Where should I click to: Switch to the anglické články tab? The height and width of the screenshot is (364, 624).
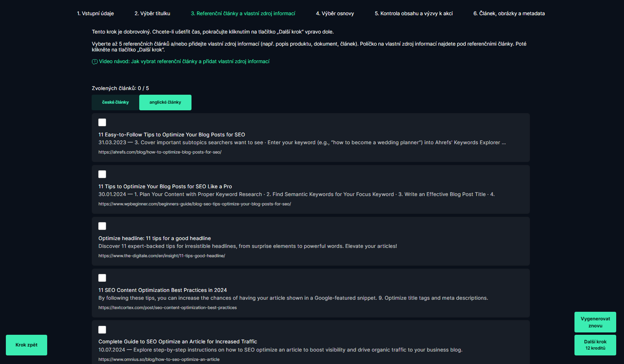click(x=165, y=102)
